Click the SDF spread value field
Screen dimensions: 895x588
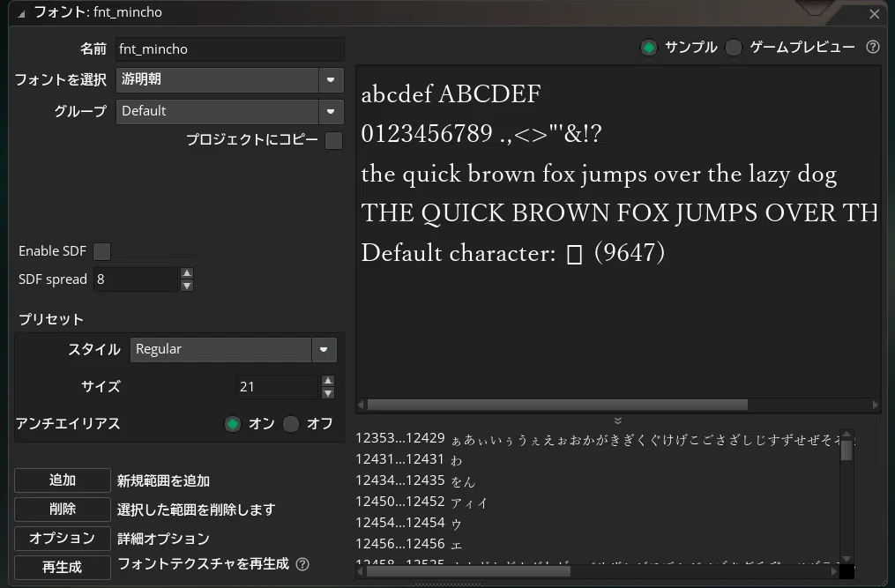pos(137,279)
